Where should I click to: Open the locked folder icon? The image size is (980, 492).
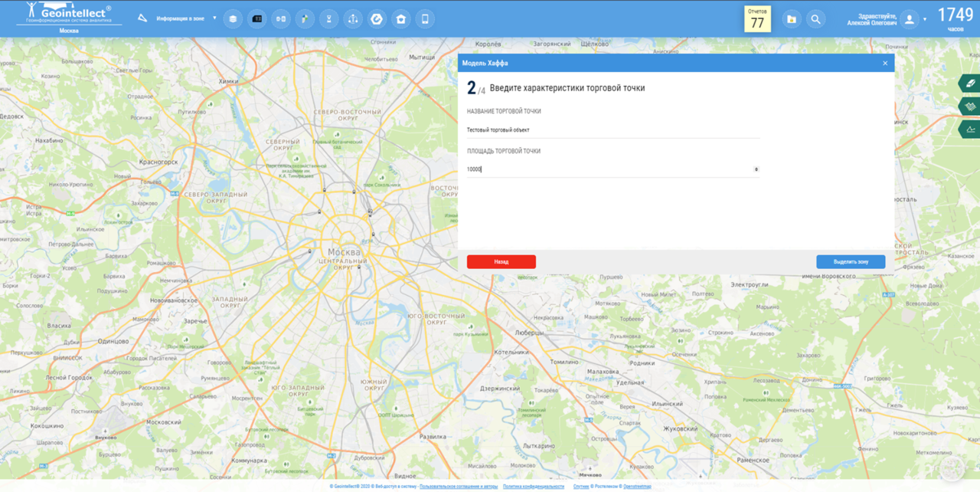tap(792, 19)
